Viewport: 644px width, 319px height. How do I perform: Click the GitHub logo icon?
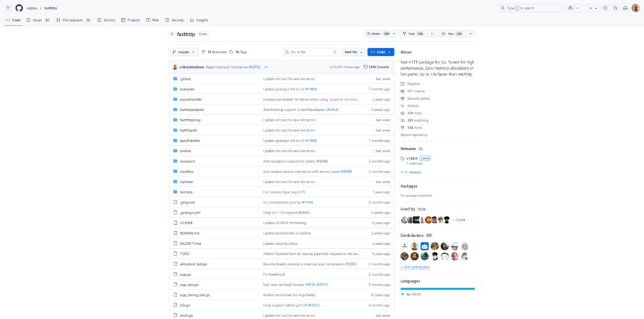[19, 8]
